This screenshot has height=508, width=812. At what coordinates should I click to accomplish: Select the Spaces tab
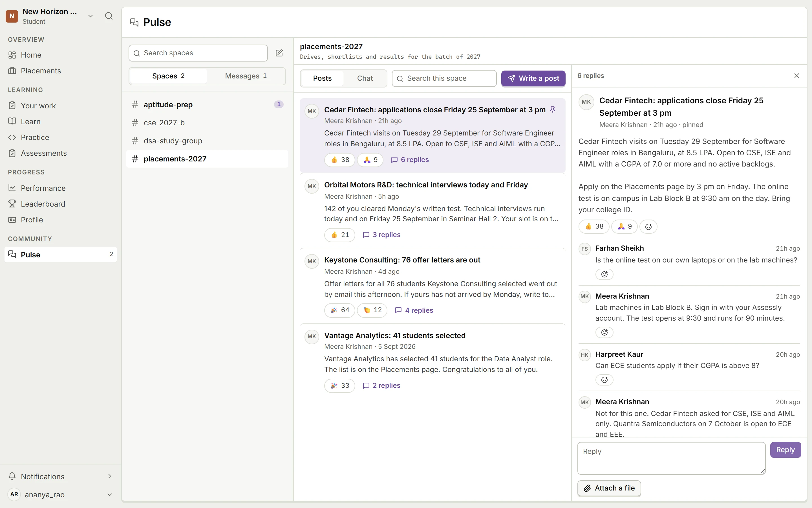tap(168, 76)
